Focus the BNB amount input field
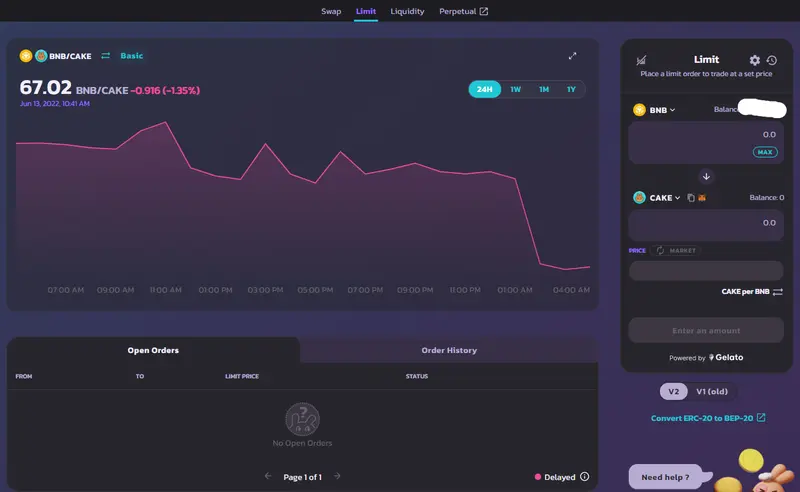800x492 pixels. 706,142
